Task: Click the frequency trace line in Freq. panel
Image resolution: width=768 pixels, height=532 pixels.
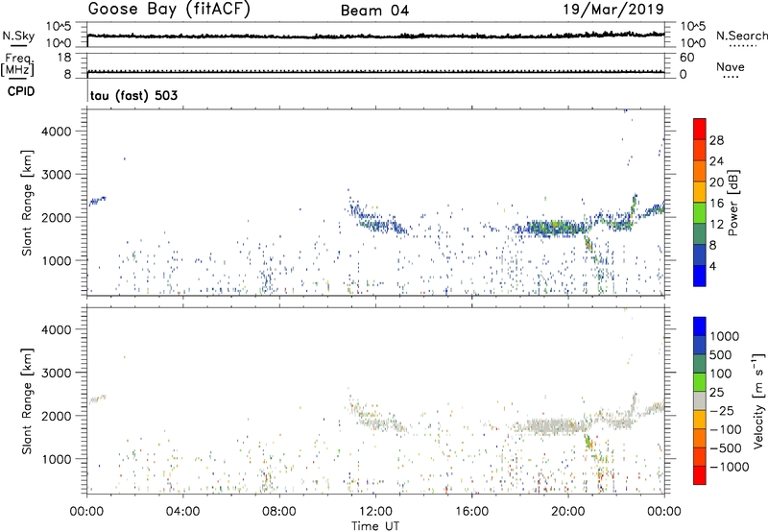Action: [375, 72]
